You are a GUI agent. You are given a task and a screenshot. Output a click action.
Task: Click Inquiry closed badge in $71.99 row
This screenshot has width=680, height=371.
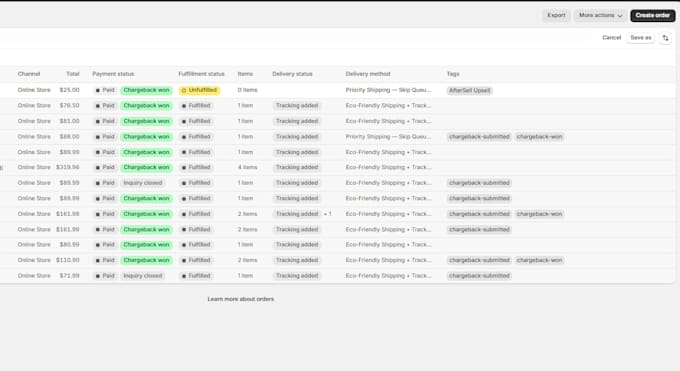coord(143,276)
